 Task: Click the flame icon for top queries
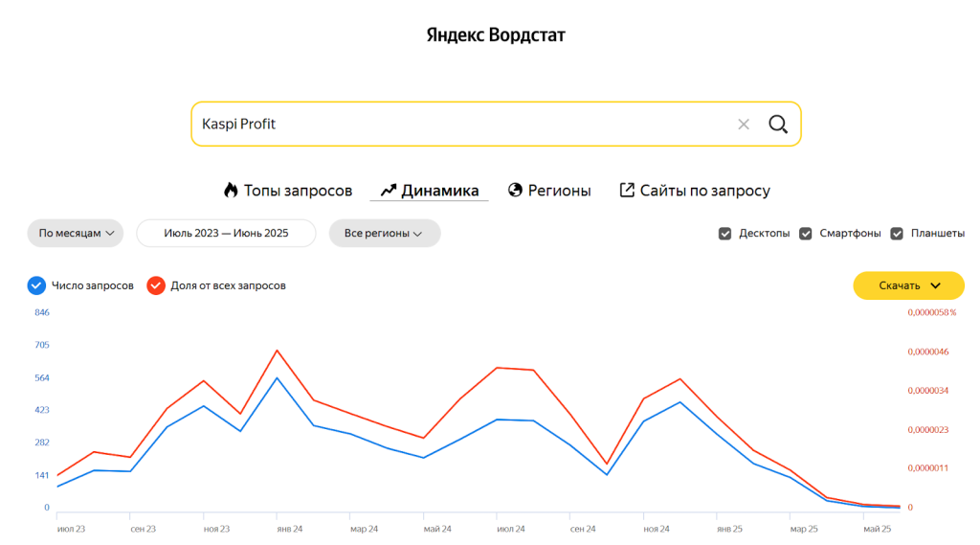(x=231, y=191)
